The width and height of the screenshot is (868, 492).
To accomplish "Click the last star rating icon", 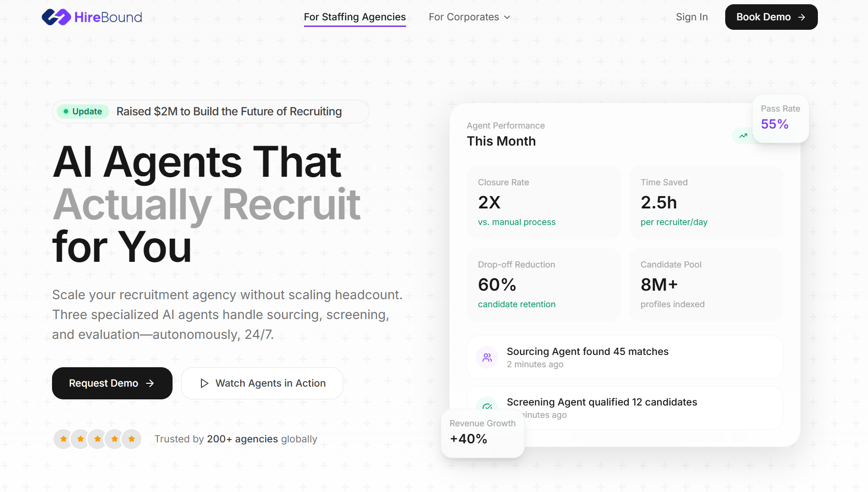I will 131,439.
